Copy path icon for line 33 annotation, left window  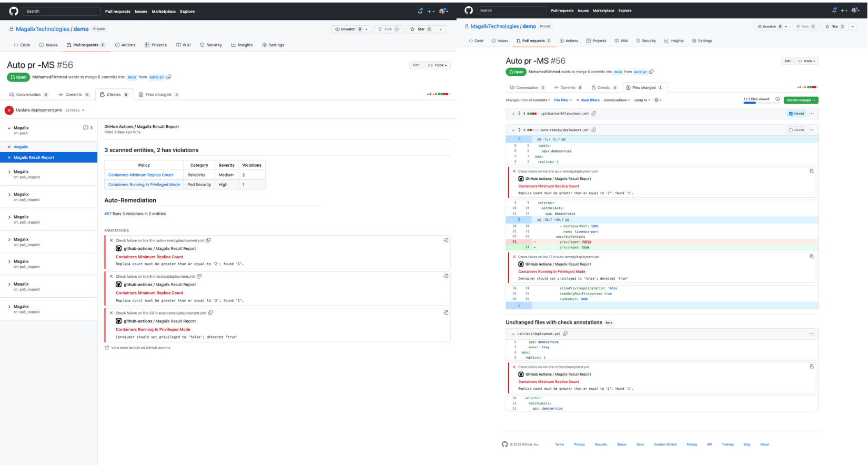(x=210, y=313)
